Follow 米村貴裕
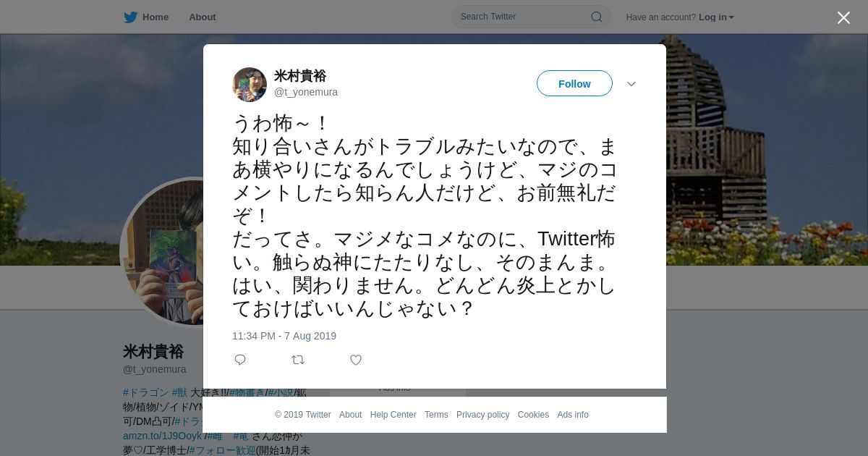Image resolution: width=868 pixels, height=456 pixels. (574, 84)
